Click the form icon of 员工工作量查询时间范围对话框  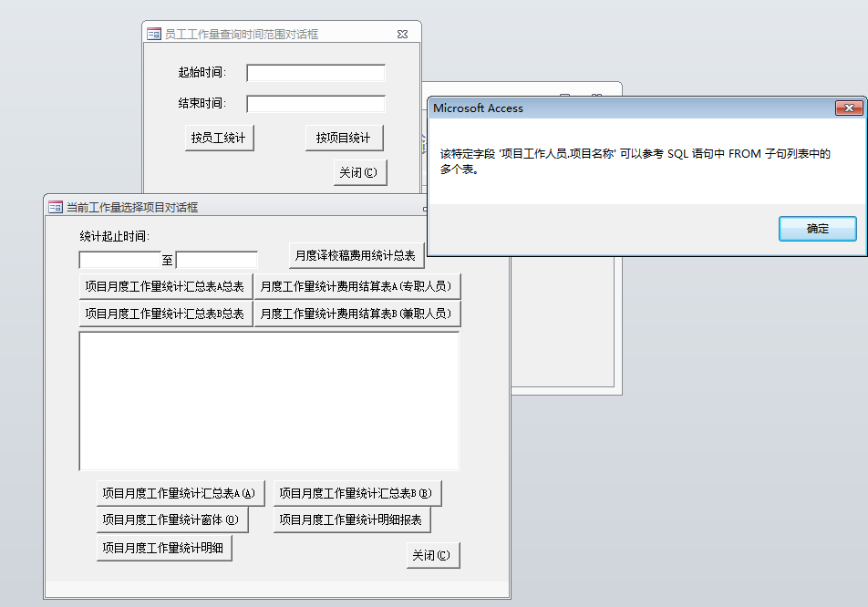tap(154, 35)
